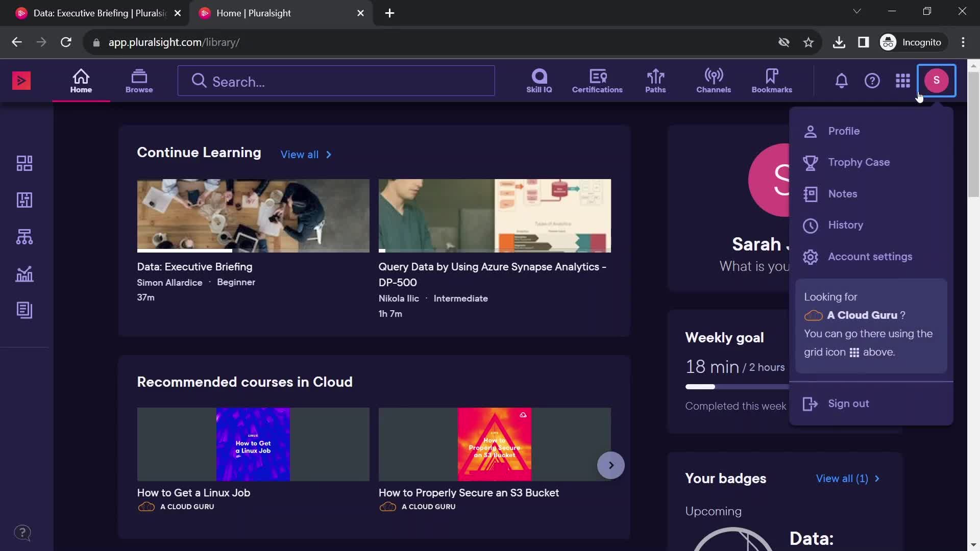Click the notifications bell icon

842,81
